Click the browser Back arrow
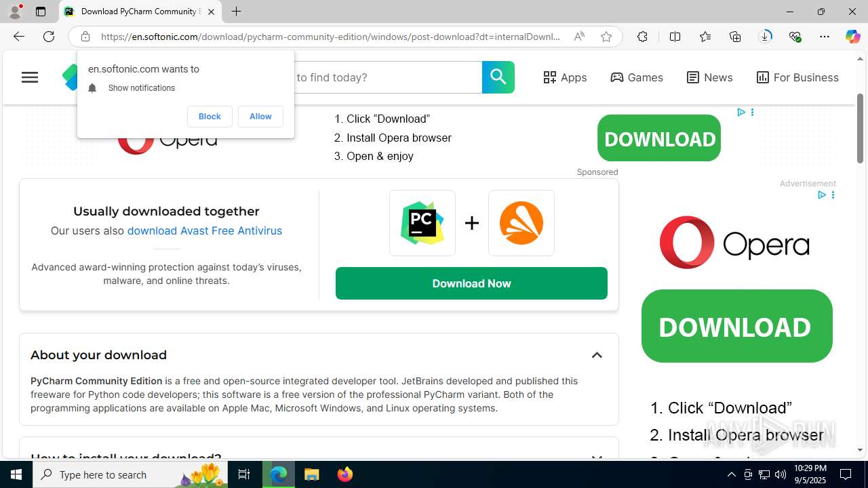This screenshot has width=868, height=488. pos(18,37)
